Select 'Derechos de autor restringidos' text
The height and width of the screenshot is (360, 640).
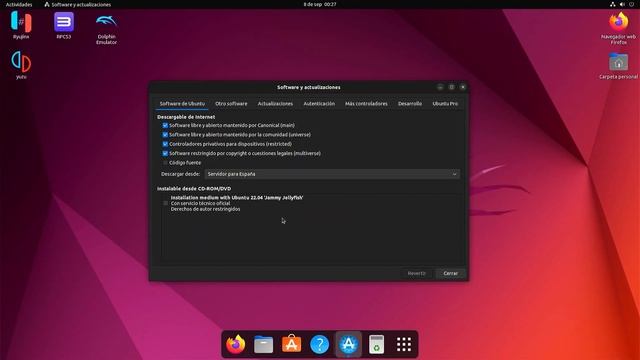[205, 209]
